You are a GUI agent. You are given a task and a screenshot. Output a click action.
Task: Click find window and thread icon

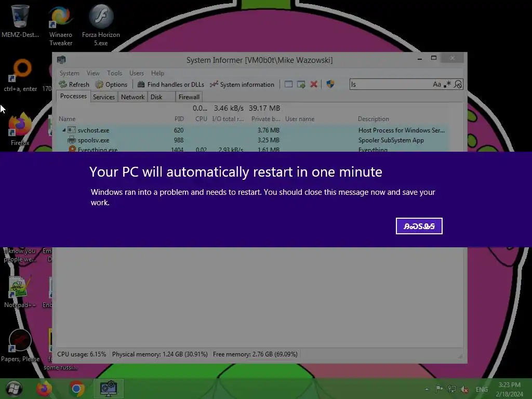coord(301,84)
